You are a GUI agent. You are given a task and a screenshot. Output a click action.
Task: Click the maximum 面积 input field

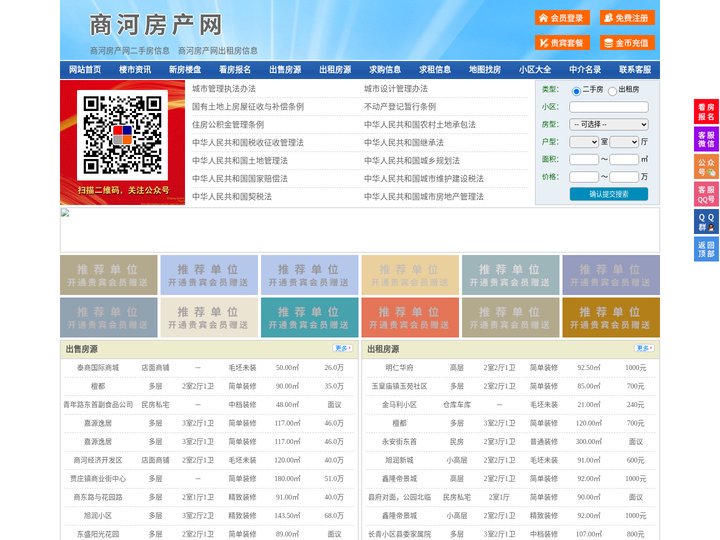point(624,159)
